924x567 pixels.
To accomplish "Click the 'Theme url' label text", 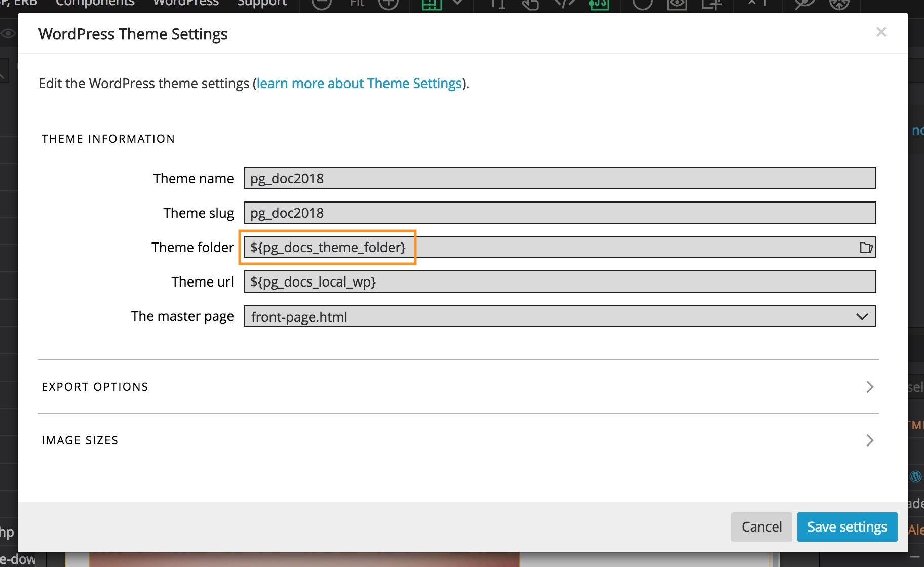I will point(203,282).
